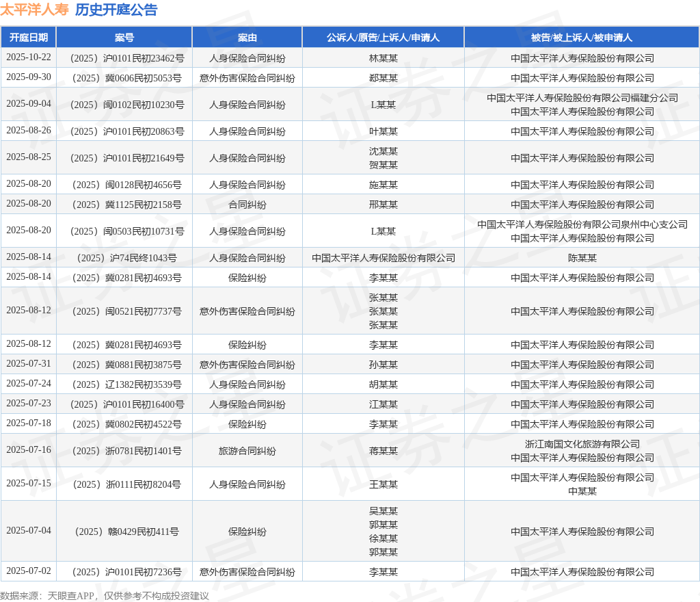Viewport: 700px width, 602px height.
Task: Click case number 赣0429民初411号
Action: (127, 532)
